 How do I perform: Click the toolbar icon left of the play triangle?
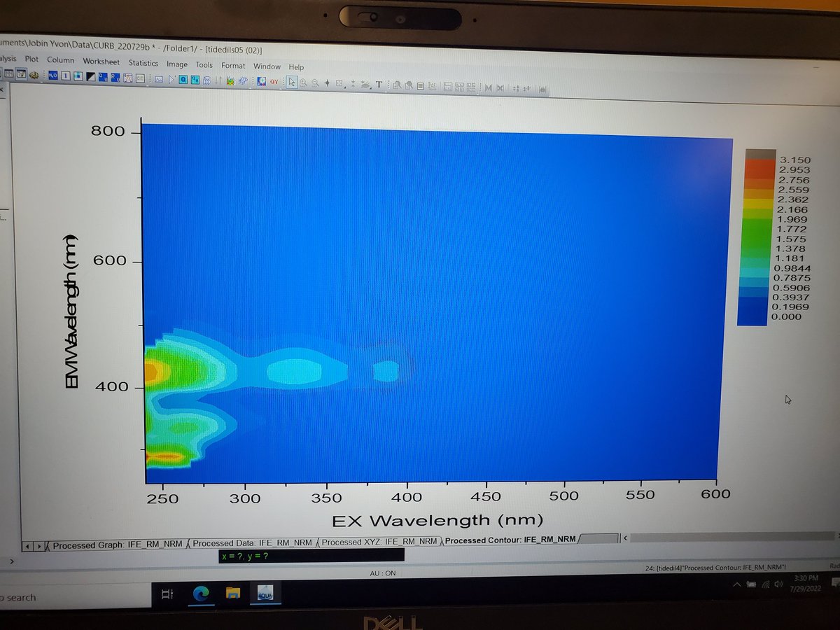point(159,79)
